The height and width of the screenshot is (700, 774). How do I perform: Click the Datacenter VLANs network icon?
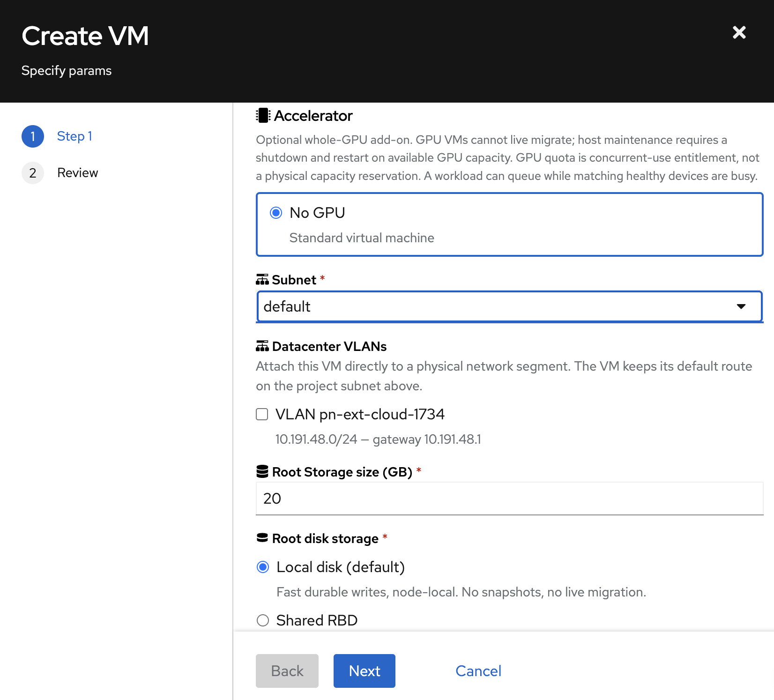coord(262,346)
